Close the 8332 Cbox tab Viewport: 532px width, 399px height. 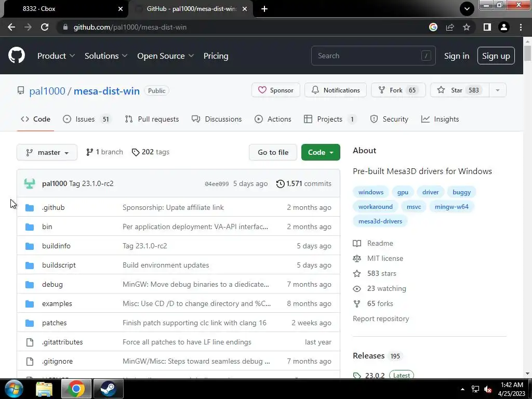pos(121,9)
